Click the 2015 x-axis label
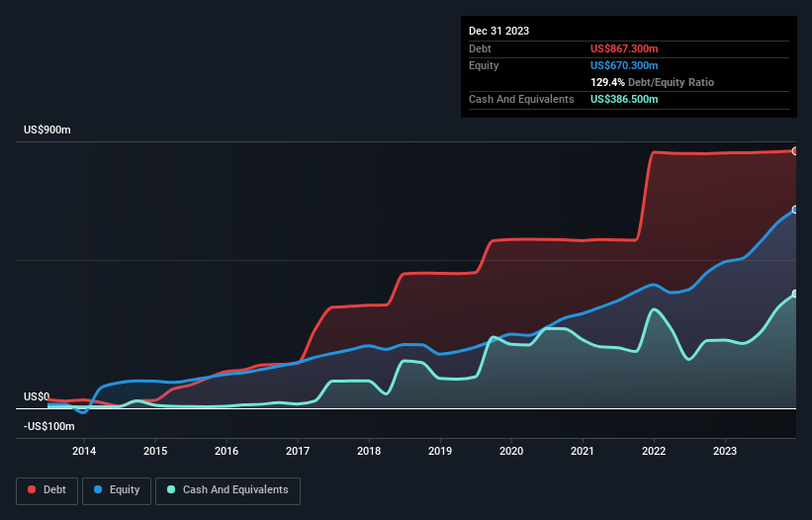Screen dimensions: 812x520 click(x=155, y=451)
